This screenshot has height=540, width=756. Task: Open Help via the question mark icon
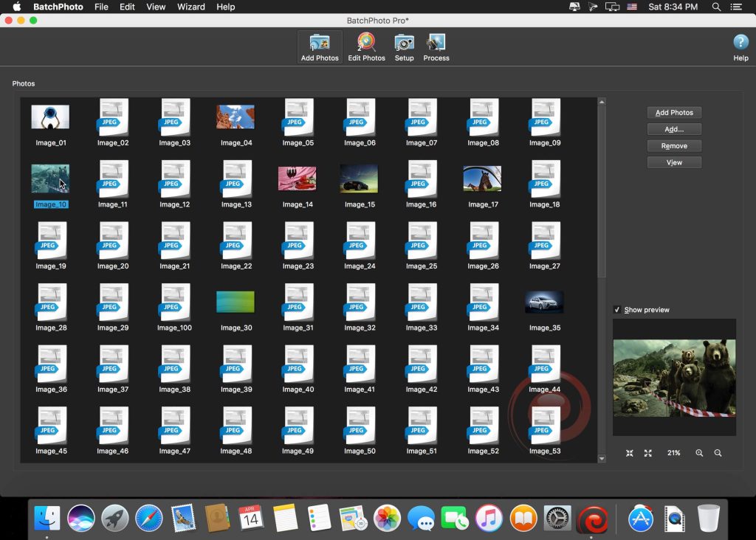tap(740, 43)
